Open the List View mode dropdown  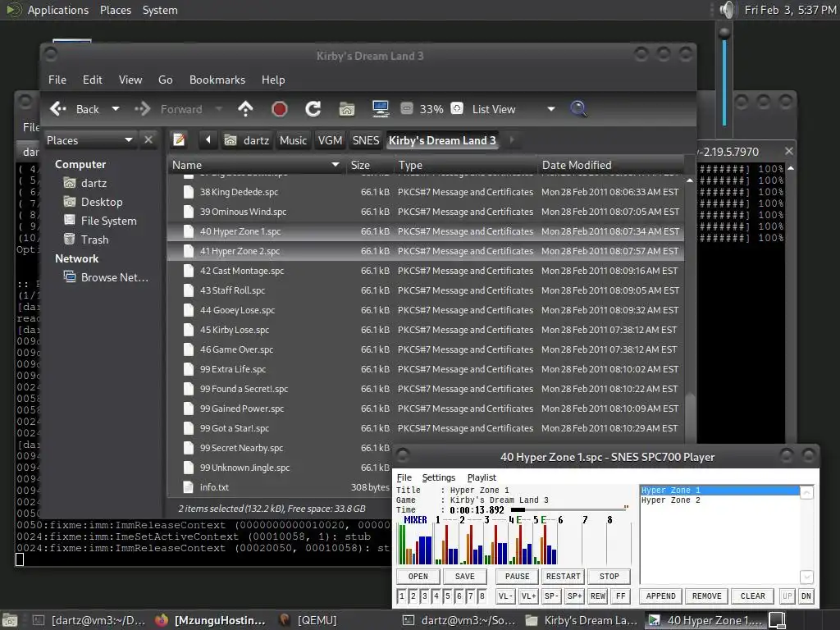click(514, 109)
